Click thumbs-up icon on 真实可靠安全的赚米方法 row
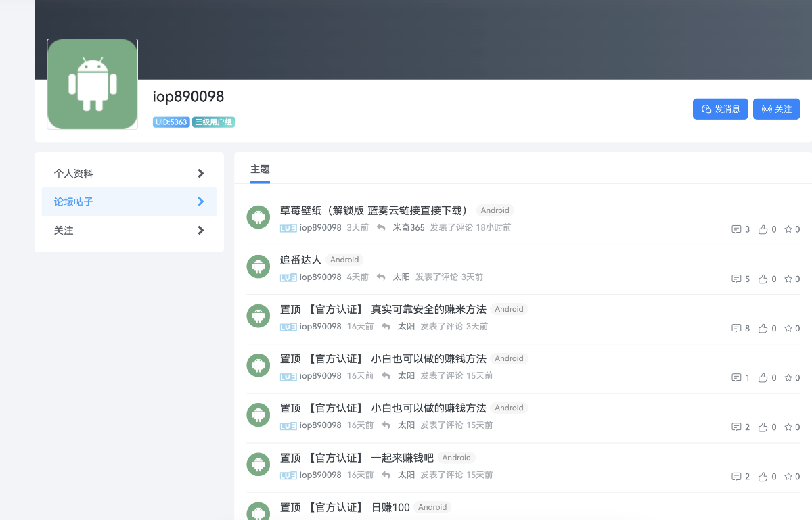 tap(763, 328)
